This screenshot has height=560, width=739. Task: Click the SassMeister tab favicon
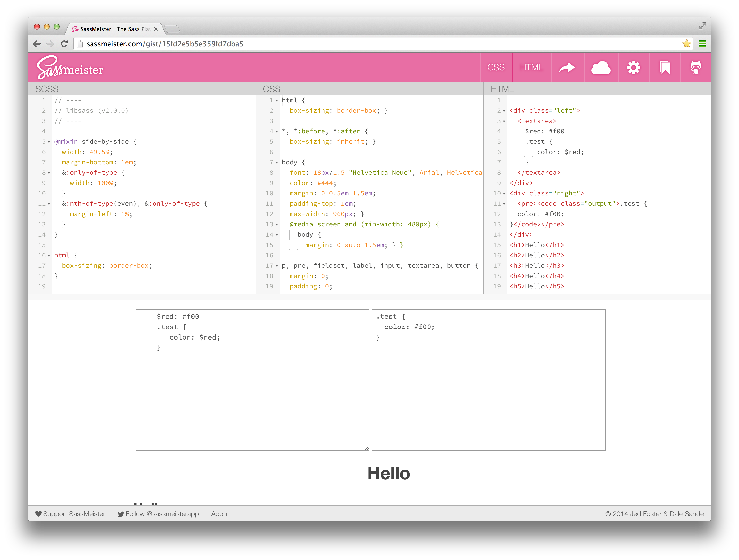point(76,29)
